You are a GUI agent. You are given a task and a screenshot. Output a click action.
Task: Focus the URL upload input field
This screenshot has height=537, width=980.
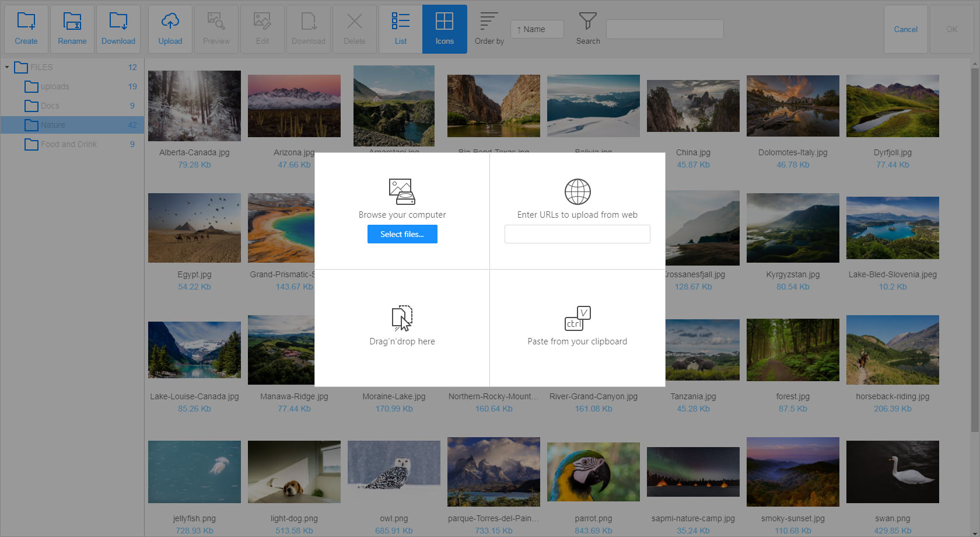point(577,234)
